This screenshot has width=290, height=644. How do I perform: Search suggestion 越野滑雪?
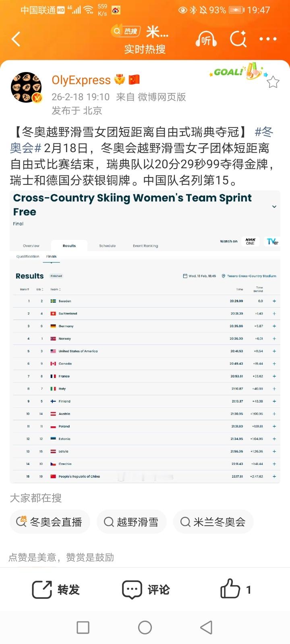click(131, 522)
